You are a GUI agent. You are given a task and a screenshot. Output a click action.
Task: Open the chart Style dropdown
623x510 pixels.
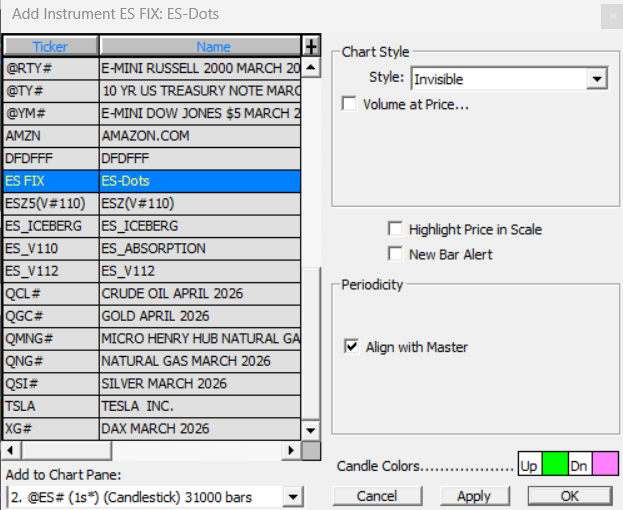point(597,79)
